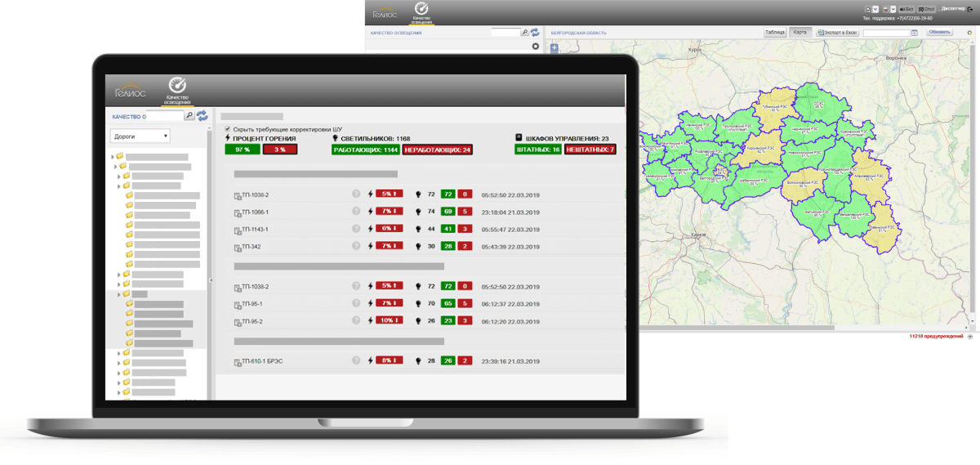Click the refresh arrows icon in laptop window
The height and width of the screenshot is (465, 980).
(202, 116)
